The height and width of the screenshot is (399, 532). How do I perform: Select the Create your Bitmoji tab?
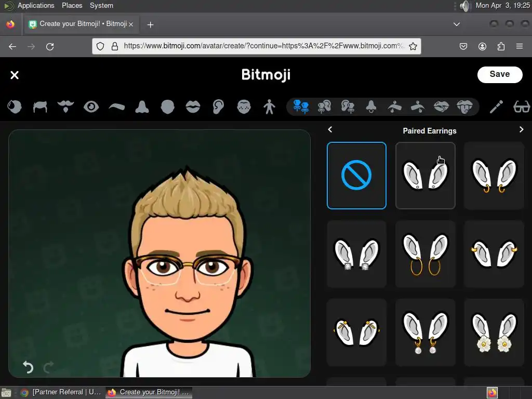tap(81, 24)
